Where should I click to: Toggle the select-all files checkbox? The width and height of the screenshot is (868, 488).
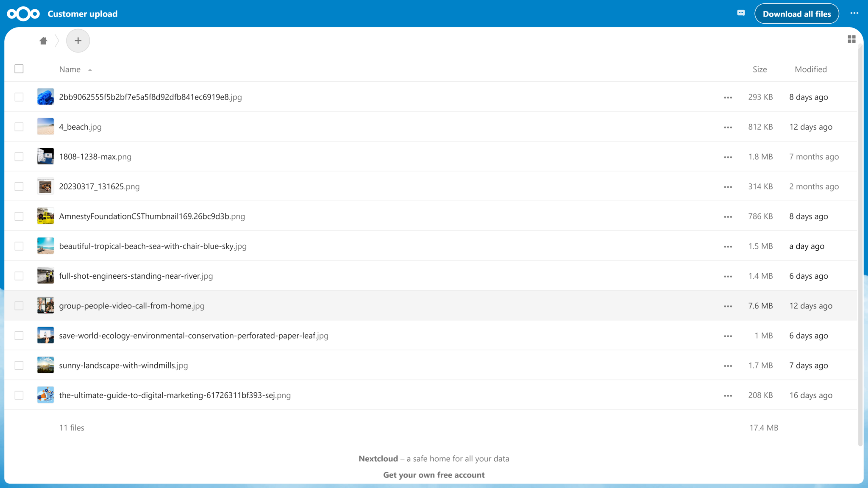point(19,69)
